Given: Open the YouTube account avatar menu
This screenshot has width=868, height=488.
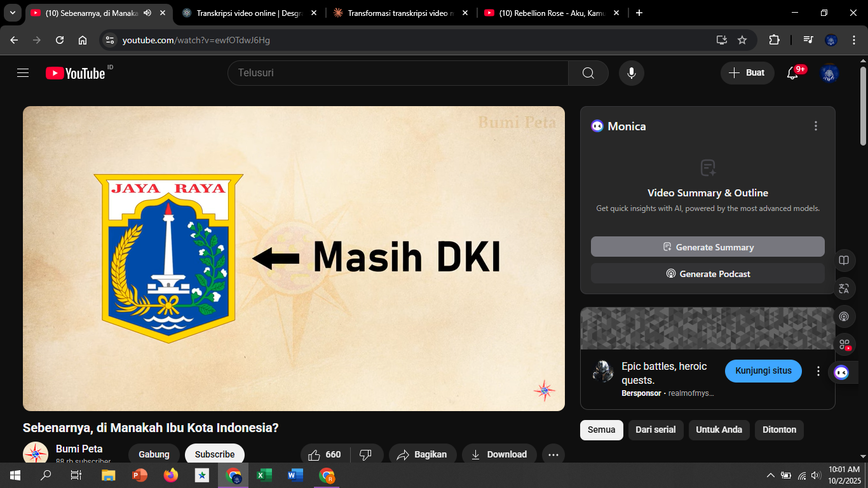Looking at the screenshot, I should 829,73.
